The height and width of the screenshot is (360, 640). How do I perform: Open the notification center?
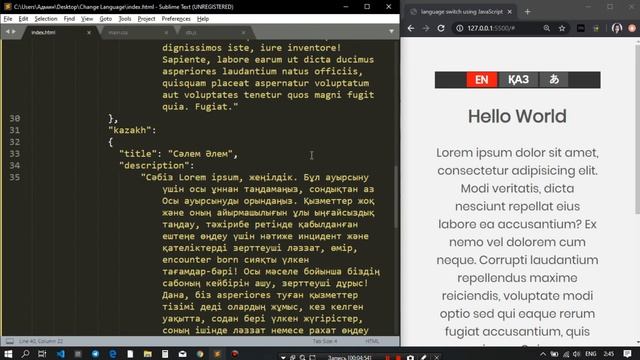pos(627,354)
